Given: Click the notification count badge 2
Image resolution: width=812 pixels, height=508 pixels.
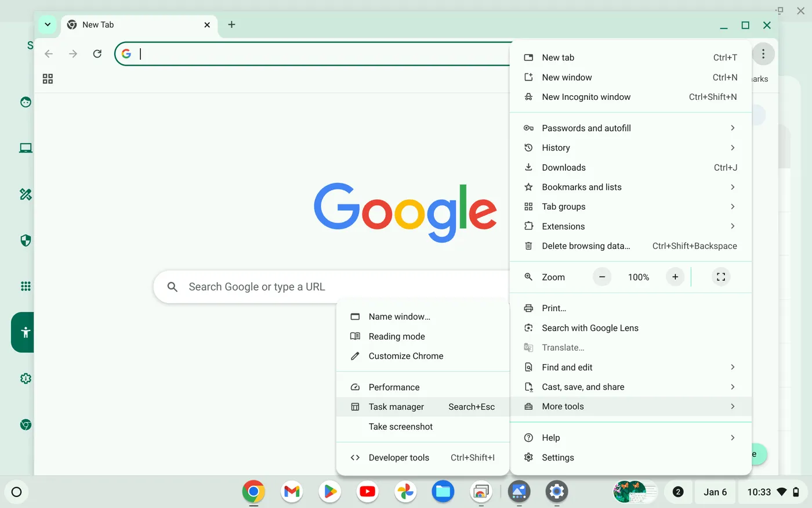Looking at the screenshot, I should click(x=677, y=492).
